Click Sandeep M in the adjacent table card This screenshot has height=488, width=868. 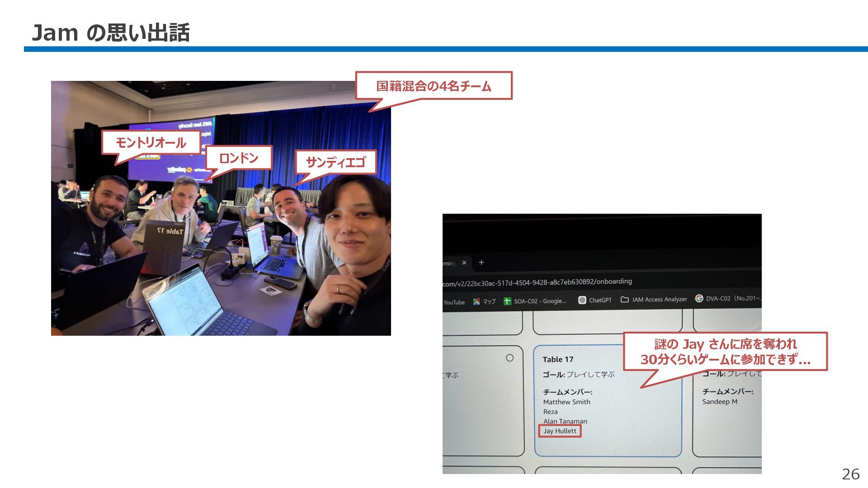(x=720, y=402)
